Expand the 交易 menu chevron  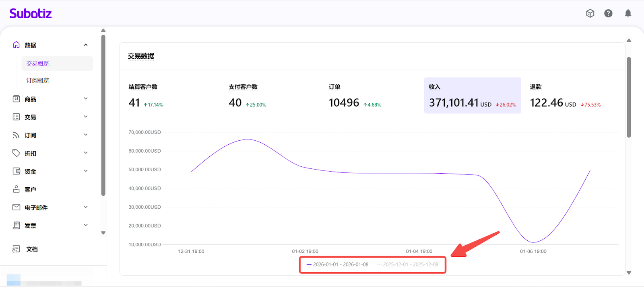pos(86,117)
